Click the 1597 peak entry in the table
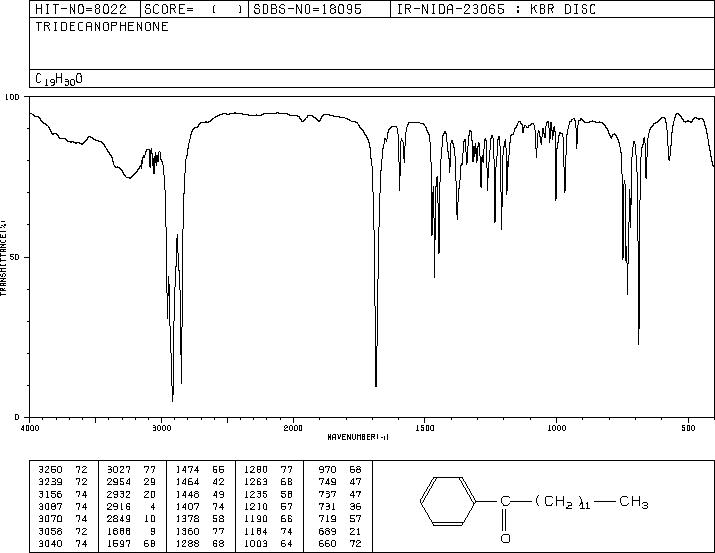The width and height of the screenshot is (715, 553). (131, 544)
